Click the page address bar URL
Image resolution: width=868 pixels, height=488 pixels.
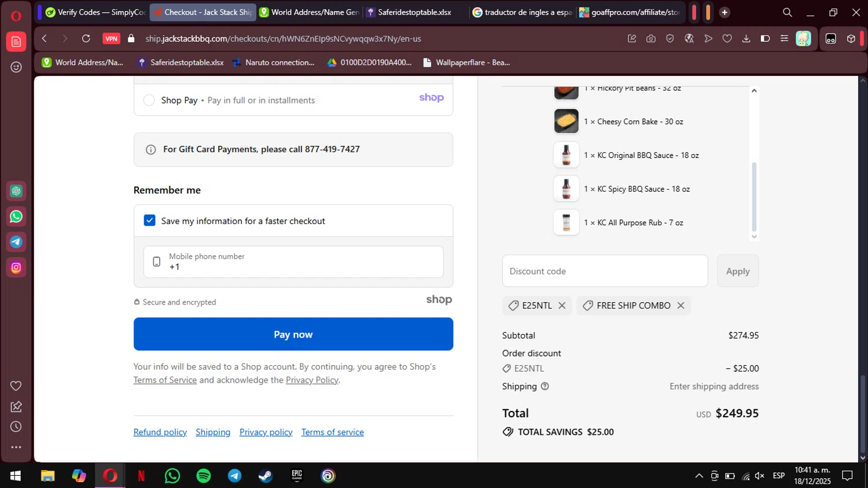(284, 39)
